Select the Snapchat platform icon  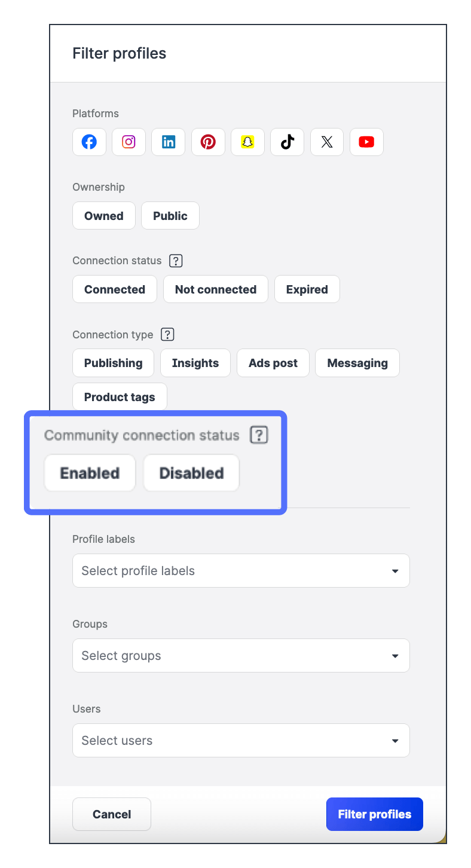[x=247, y=142]
